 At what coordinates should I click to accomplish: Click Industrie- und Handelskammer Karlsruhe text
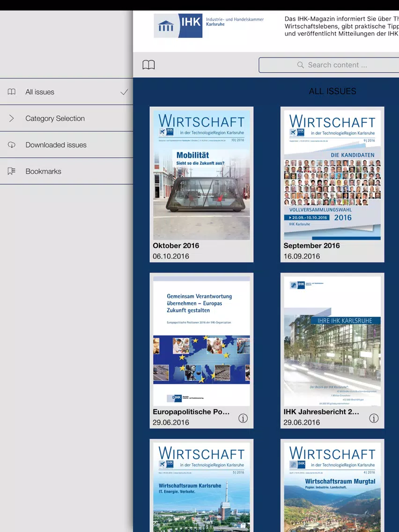pos(235,22)
